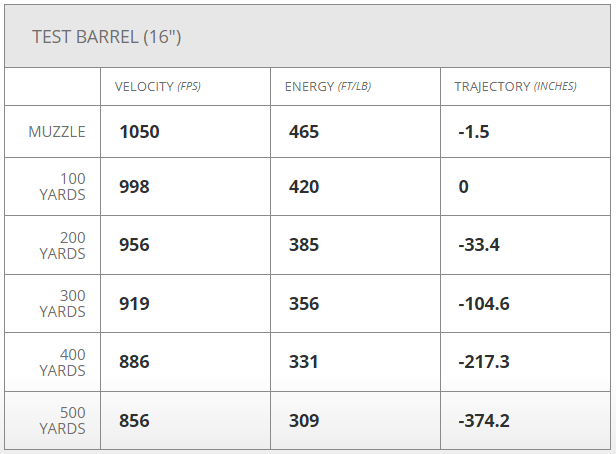The width and height of the screenshot is (616, 454).
Task: Click the 400 YARDS row label
Action: [62, 362]
